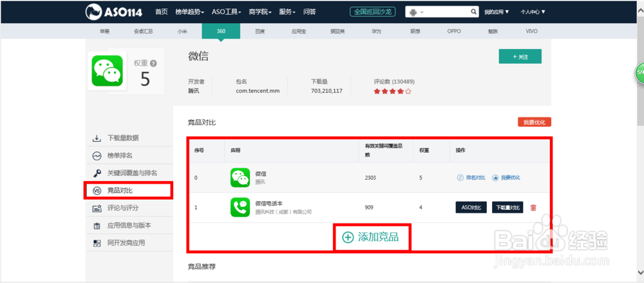Click the 全国巡回沙龙 banner button
Image resolution: width=644 pixels, height=283 pixels.
[x=373, y=12]
